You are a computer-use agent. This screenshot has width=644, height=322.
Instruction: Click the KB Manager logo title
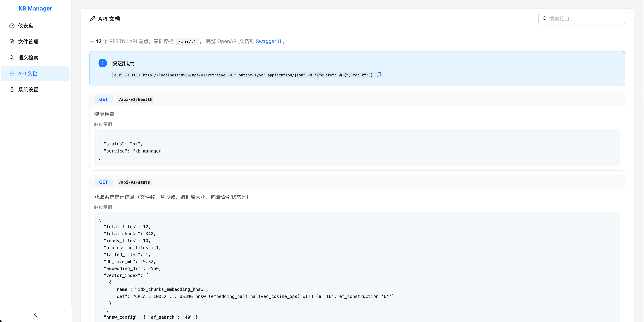click(x=35, y=9)
